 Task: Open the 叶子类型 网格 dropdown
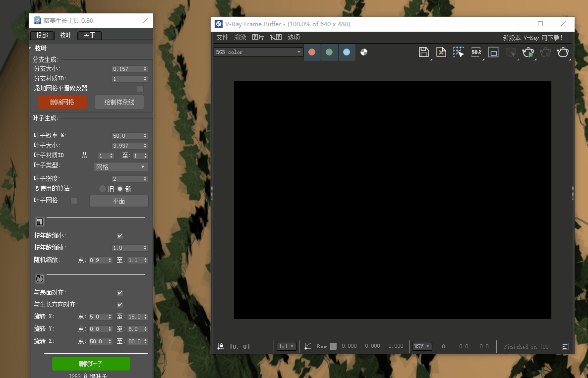pos(121,167)
